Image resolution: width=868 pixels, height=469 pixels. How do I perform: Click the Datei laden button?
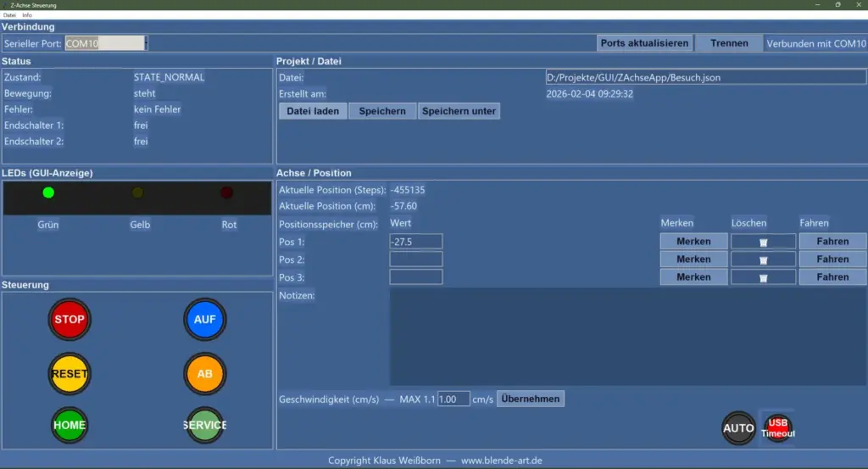[313, 111]
